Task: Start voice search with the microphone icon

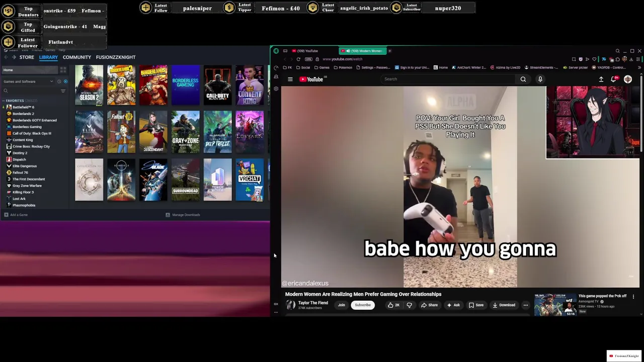Action: 540,79
